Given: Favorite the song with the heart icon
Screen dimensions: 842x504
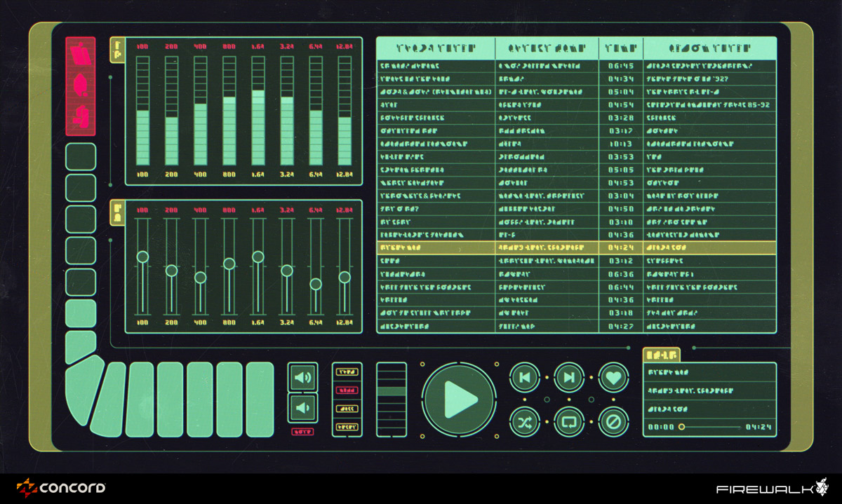Looking at the screenshot, I should (x=613, y=378).
